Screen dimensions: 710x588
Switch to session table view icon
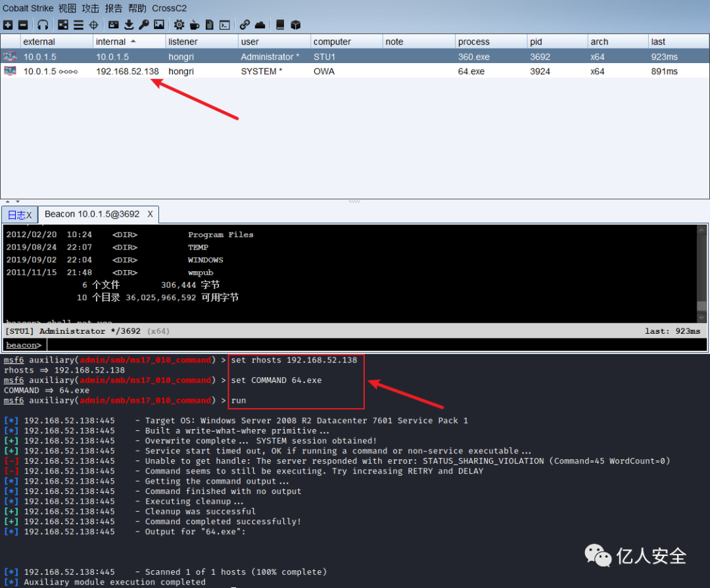(78, 25)
